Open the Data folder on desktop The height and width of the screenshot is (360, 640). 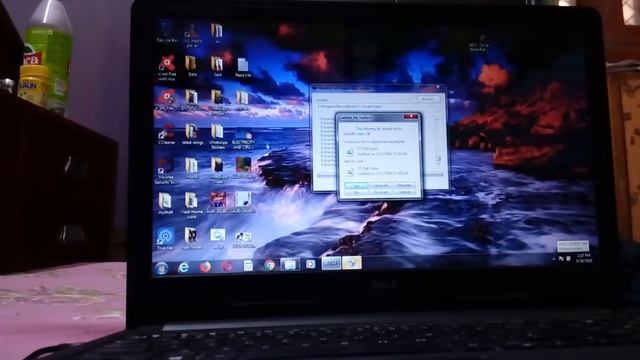click(x=191, y=66)
